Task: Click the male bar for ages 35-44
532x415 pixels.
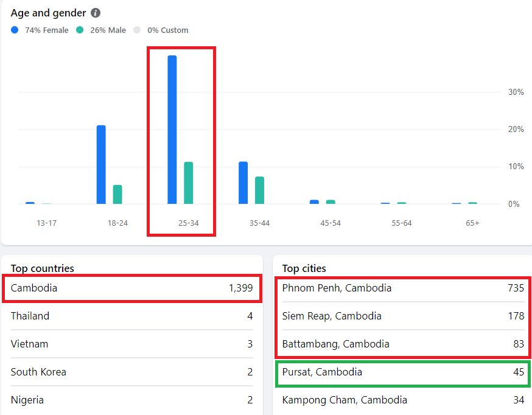Action: [x=259, y=190]
